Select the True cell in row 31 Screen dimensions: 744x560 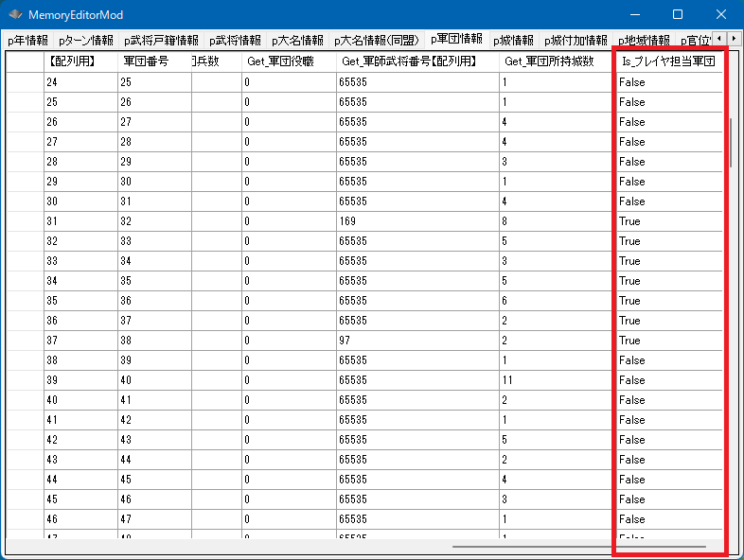(667, 221)
